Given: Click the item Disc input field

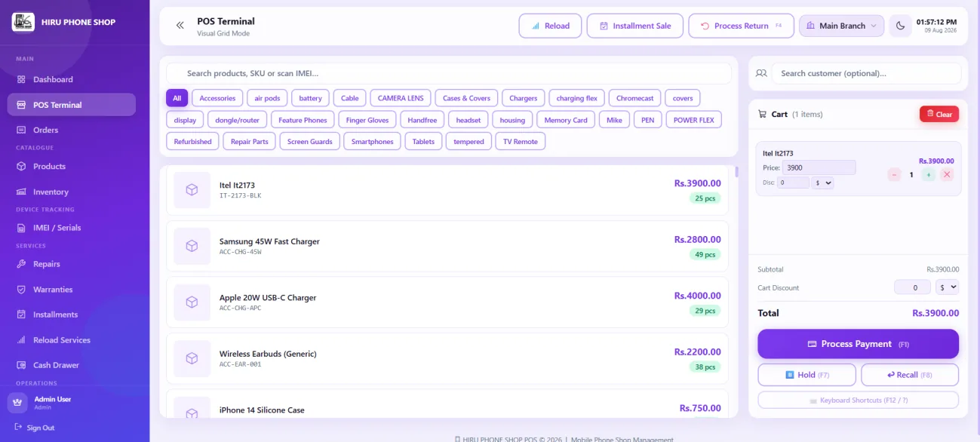Looking at the screenshot, I should [x=793, y=183].
